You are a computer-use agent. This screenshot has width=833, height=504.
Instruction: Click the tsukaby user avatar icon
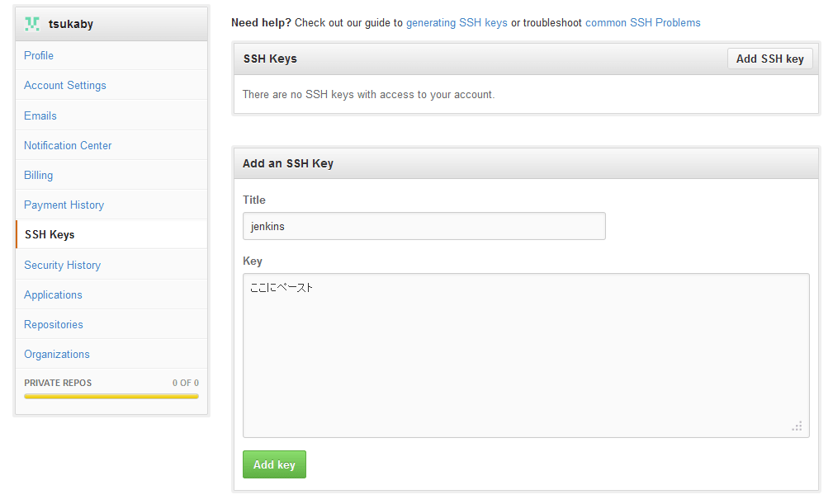coord(32,24)
